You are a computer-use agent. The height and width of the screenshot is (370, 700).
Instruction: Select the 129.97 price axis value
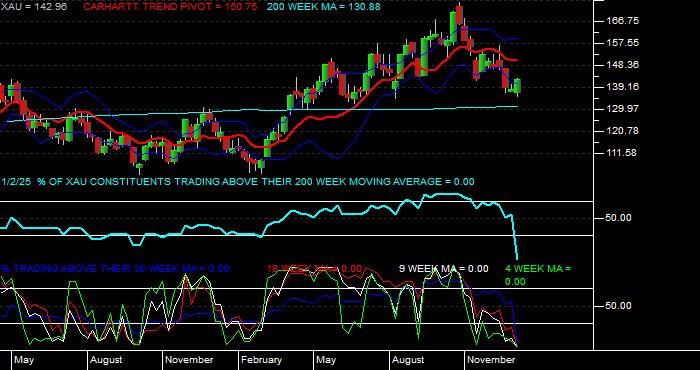(x=622, y=109)
